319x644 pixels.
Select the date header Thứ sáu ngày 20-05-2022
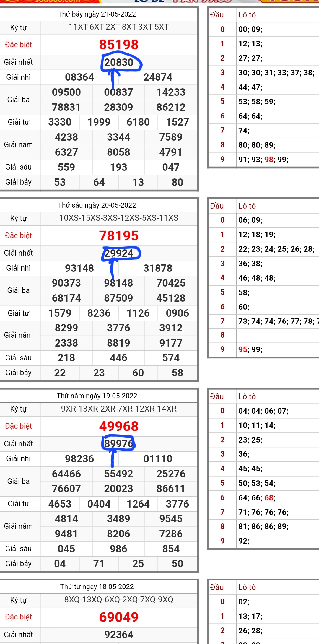click(x=97, y=205)
